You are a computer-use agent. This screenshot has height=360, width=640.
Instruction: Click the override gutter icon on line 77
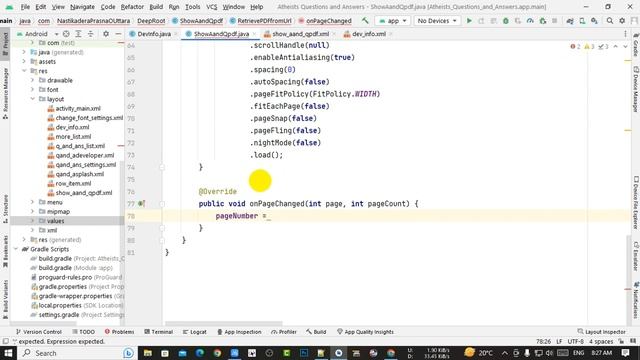[x=141, y=203]
